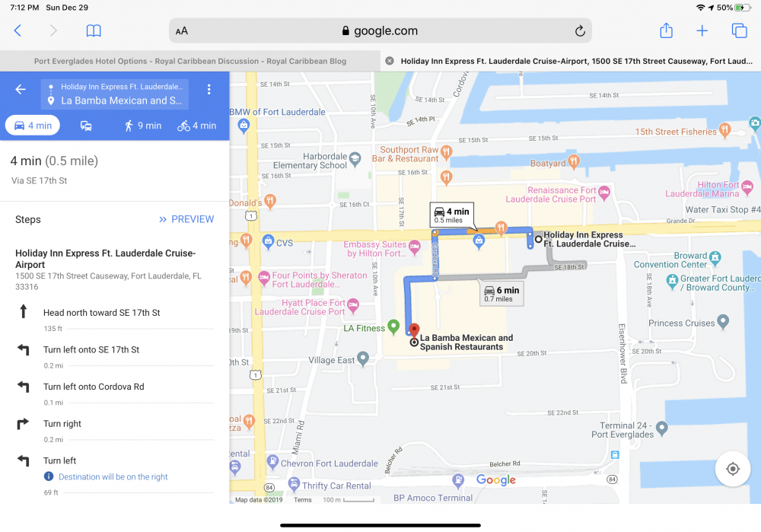The height and width of the screenshot is (532, 761).
Task: Tap Safari's back navigation arrow
Action: 18,30
